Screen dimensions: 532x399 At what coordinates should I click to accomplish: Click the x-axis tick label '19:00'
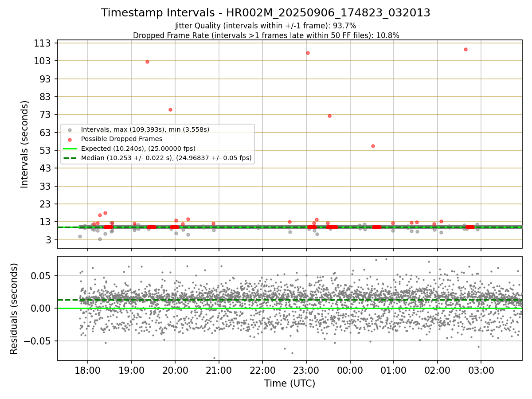pos(131,370)
